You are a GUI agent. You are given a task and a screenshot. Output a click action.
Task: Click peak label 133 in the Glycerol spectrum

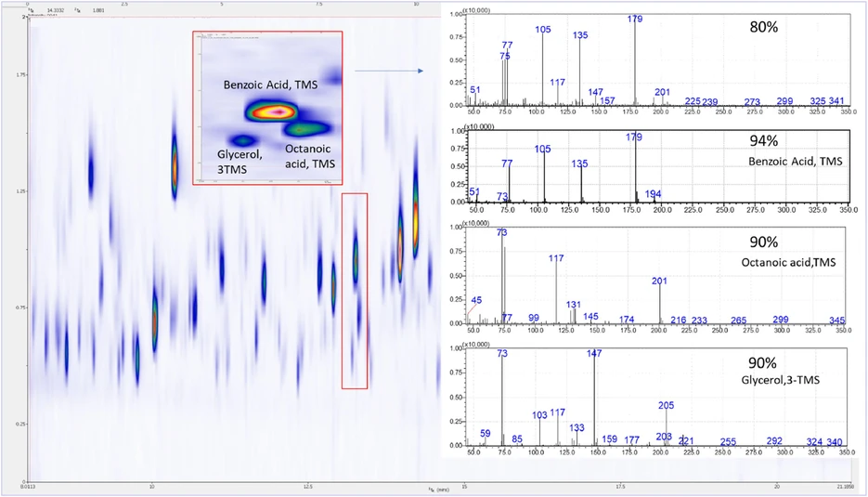coord(577,427)
